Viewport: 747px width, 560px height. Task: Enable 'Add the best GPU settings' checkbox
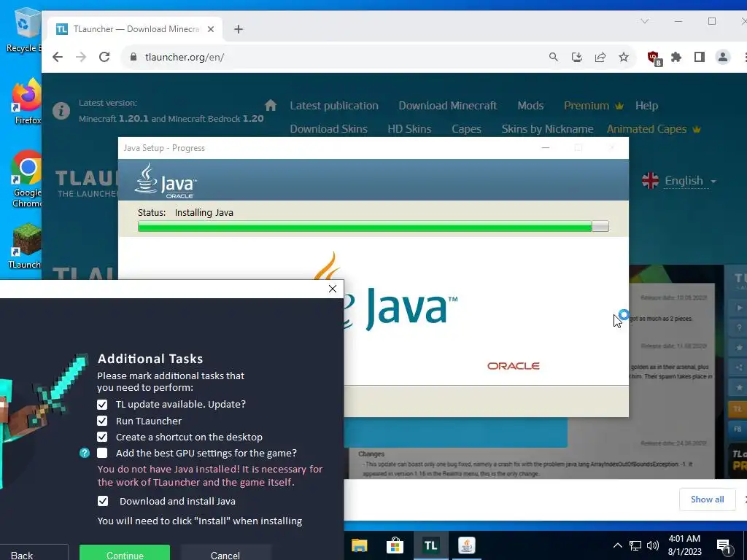click(x=102, y=453)
